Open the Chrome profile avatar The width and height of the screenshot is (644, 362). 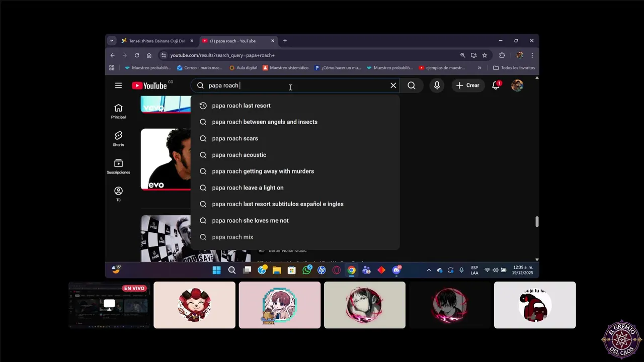pos(520,55)
